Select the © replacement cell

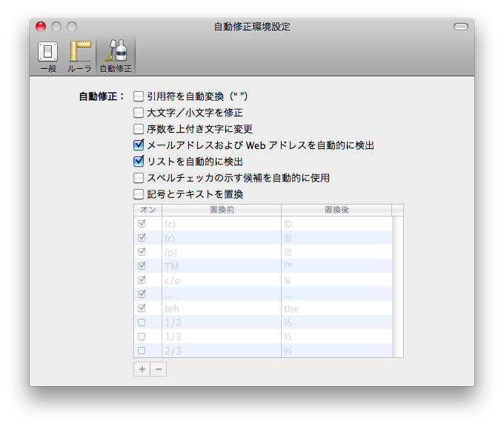point(336,224)
